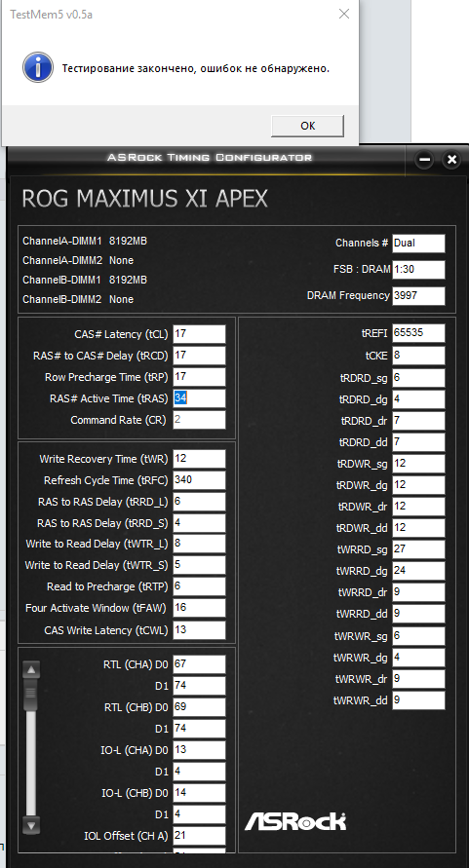This screenshot has height=868, width=469.
Task: Click the tRDRD_dg field
Action: (x=418, y=399)
